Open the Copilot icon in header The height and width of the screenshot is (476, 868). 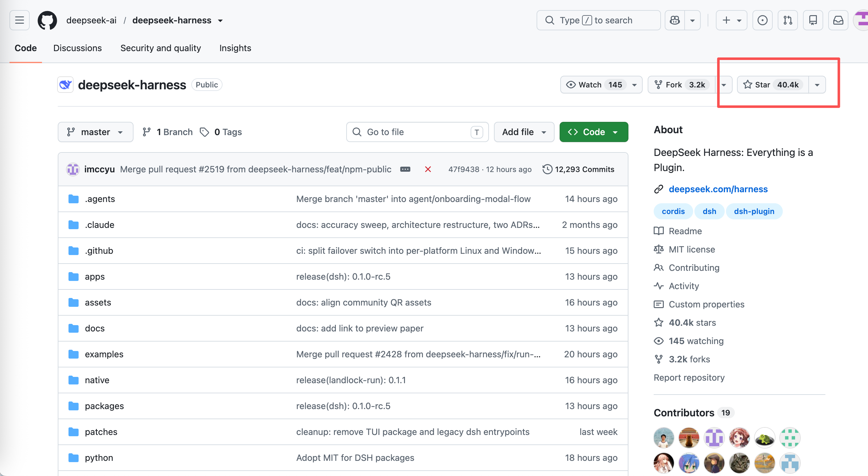675,20
